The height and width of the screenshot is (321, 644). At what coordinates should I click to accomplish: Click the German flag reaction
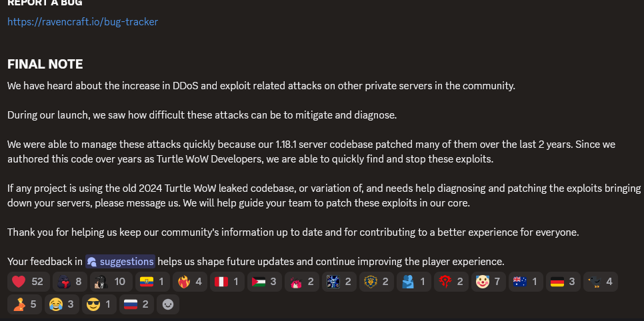(x=563, y=282)
